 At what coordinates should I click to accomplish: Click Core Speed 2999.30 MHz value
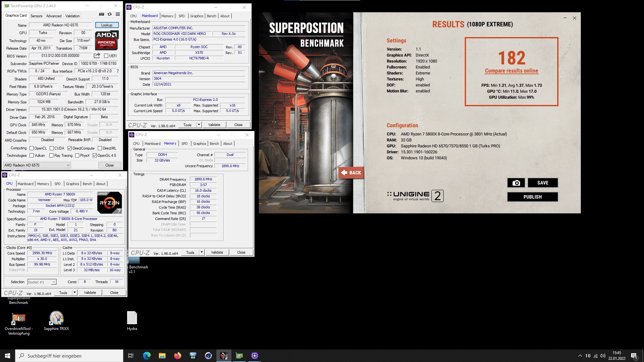tap(42, 253)
